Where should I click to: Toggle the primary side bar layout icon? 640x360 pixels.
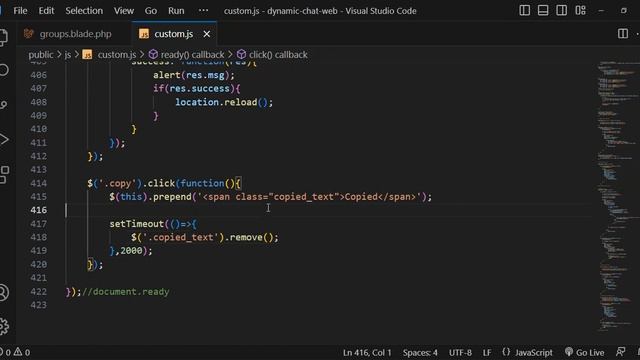[524, 11]
